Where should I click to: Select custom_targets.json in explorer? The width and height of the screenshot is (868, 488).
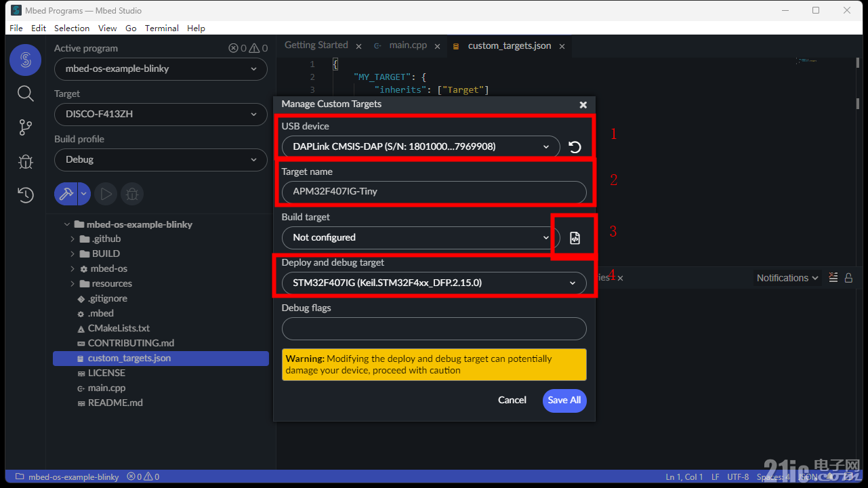click(161, 359)
